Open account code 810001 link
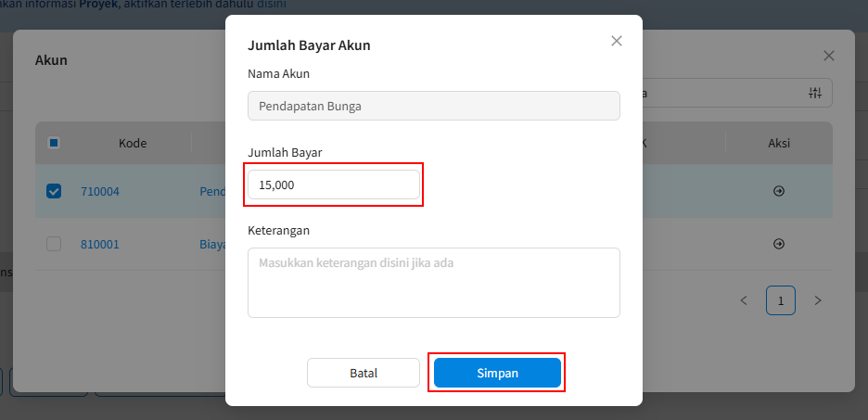The width and height of the screenshot is (868, 420). click(100, 244)
